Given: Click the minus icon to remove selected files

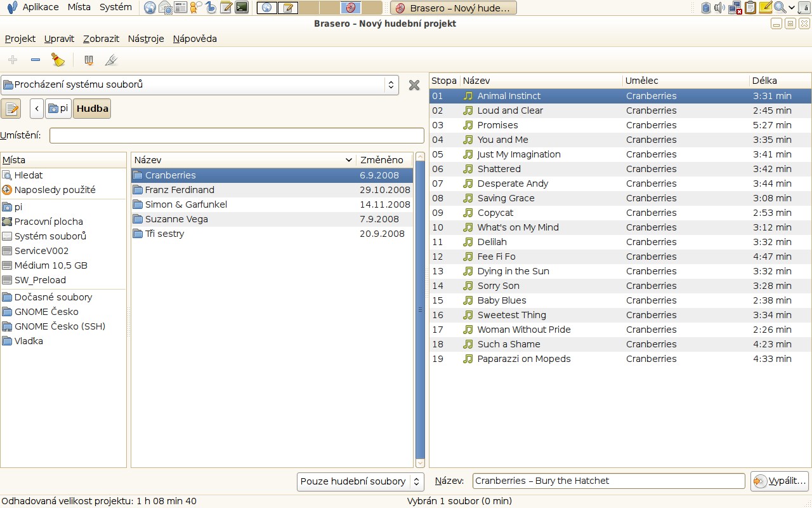Looking at the screenshot, I should click(x=36, y=60).
